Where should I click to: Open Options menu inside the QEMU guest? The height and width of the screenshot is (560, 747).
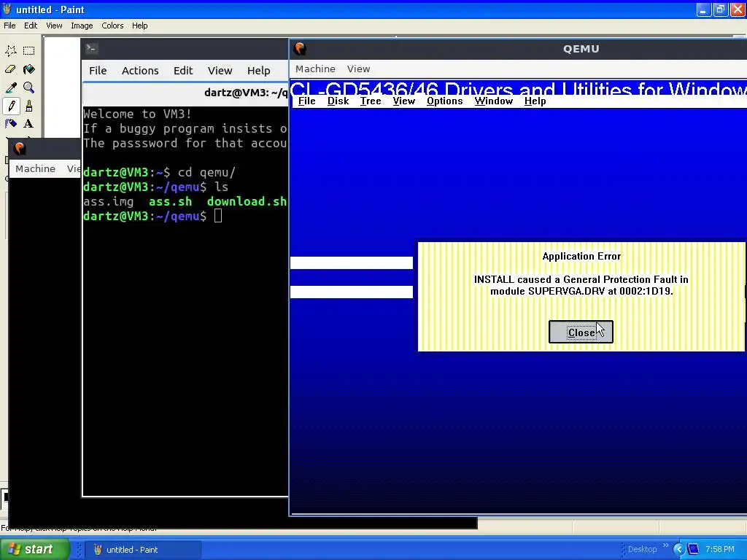[444, 101]
